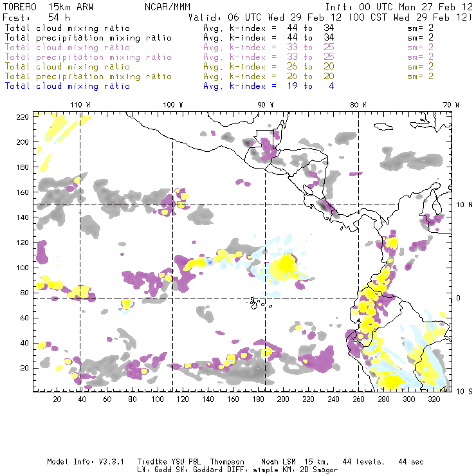Click the "260" x-axis tick label
The image size is (476, 476).
pyautogui.click(x=358, y=399)
